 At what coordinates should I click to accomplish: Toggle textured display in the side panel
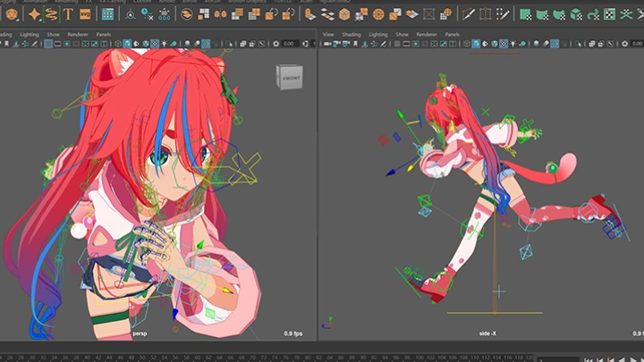point(504,44)
